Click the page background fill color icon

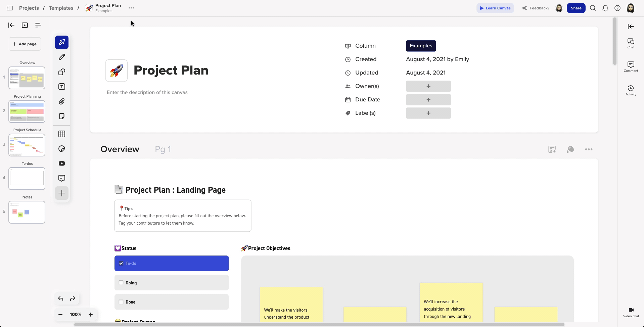(570, 149)
